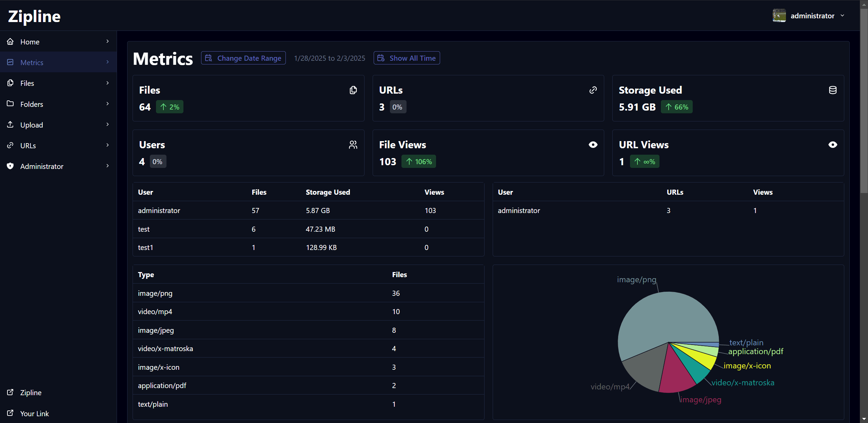The width and height of the screenshot is (868, 423).
Task: Toggle the eye icon on File Views card
Action: coord(593,145)
